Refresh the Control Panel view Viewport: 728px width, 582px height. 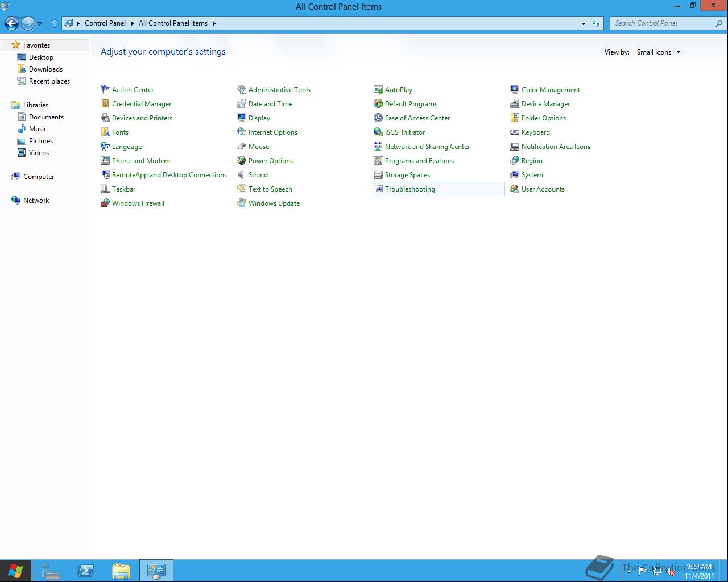point(595,23)
